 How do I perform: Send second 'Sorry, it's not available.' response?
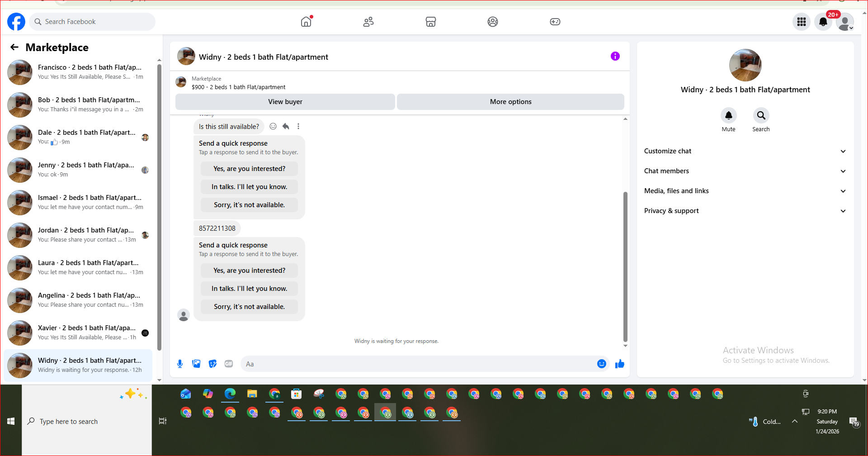250,307
